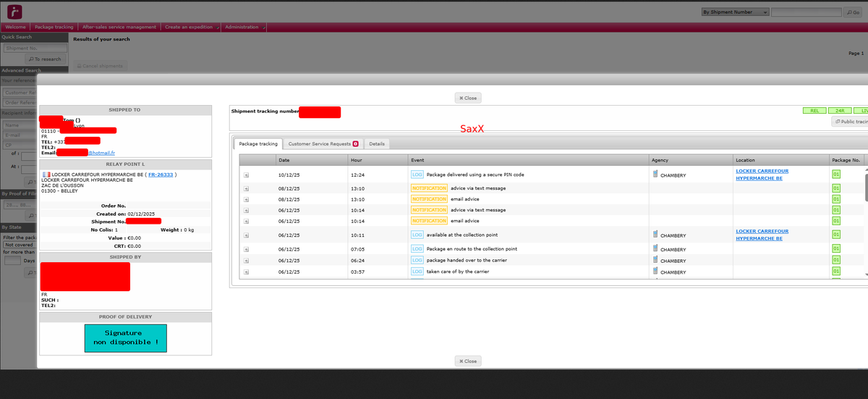This screenshot has width=868, height=399.
Task: Switch to the Package tracking tab
Action: point(258,144)
